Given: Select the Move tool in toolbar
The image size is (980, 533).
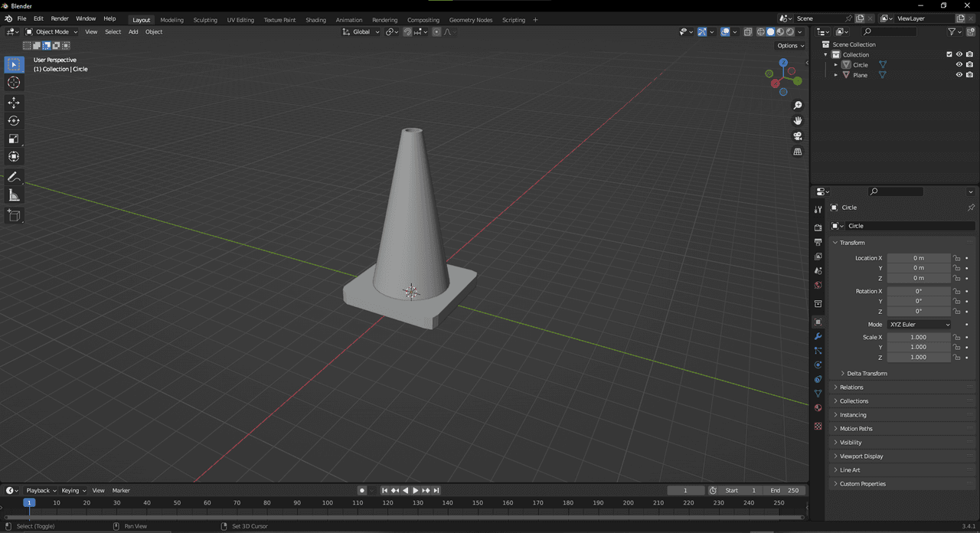Looking at the screenshot, I should point(14,103).
